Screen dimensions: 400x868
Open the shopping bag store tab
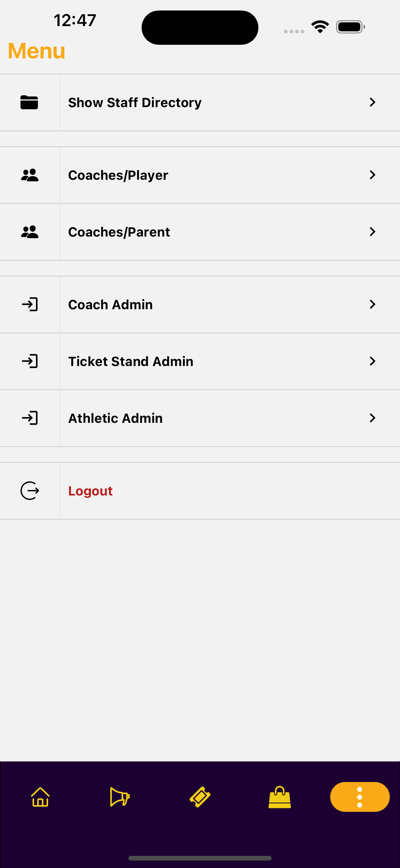click(279, 797)
